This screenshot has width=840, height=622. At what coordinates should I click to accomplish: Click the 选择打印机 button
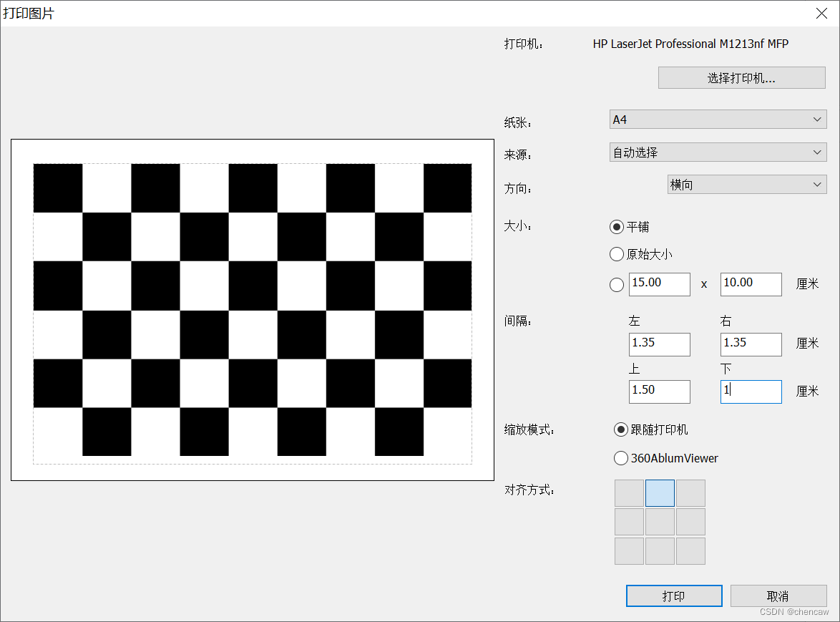coord(741,78)
